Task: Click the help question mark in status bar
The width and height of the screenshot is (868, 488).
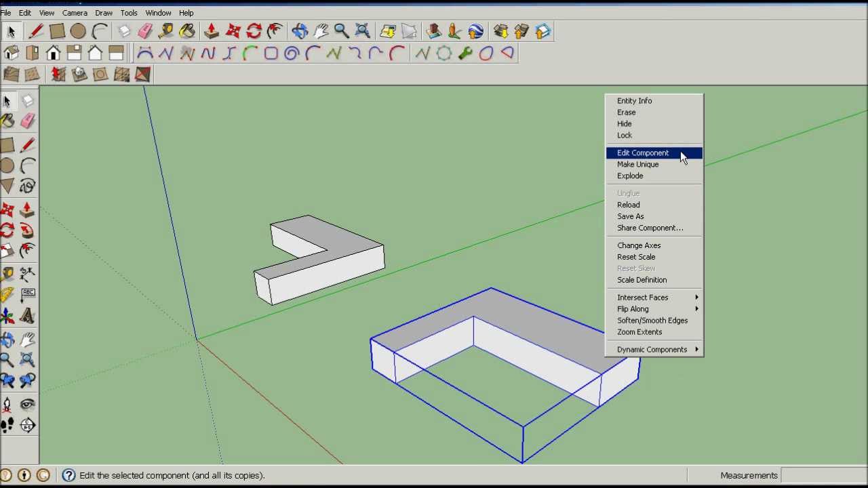Action: (68, 475)
